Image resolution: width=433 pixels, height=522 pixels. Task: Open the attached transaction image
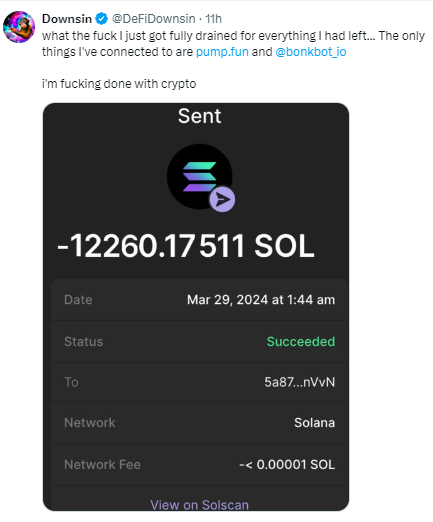coord(196,307)
